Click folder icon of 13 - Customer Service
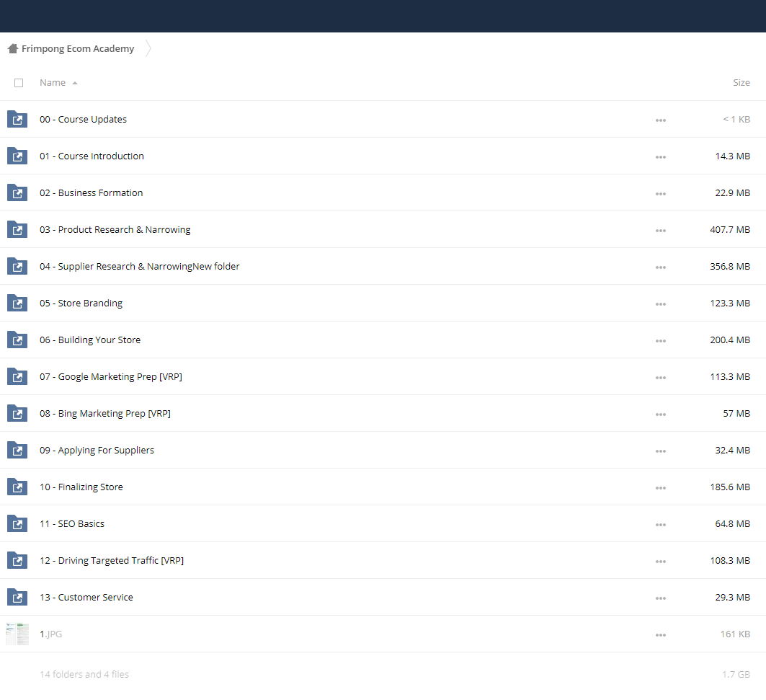766x700 pixels. tap(17, 597)
